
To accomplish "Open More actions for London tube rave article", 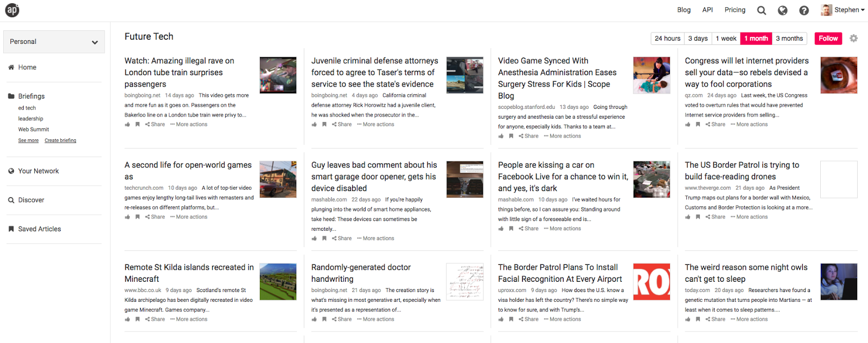I will coord(189,125).
